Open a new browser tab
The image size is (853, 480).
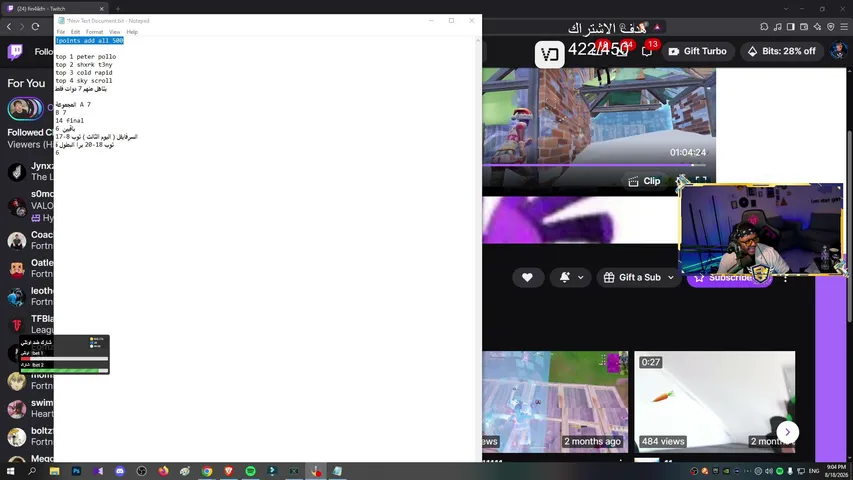click(118, 9)
